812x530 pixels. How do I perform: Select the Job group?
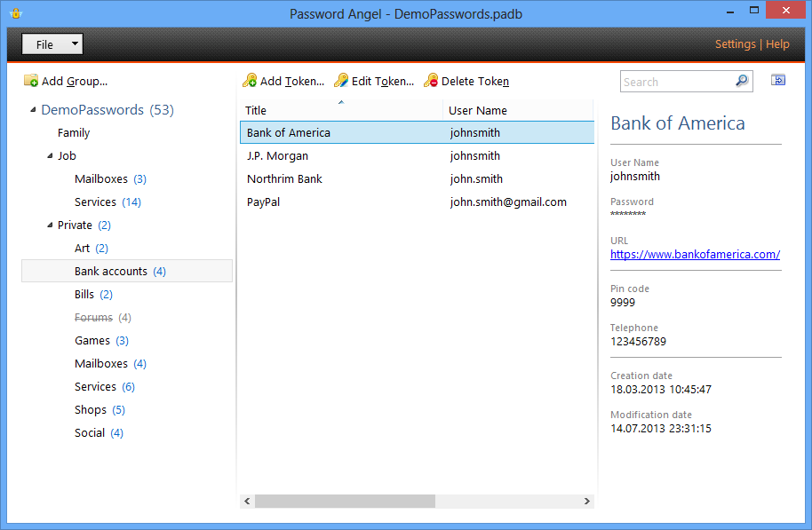pos(67,155)
